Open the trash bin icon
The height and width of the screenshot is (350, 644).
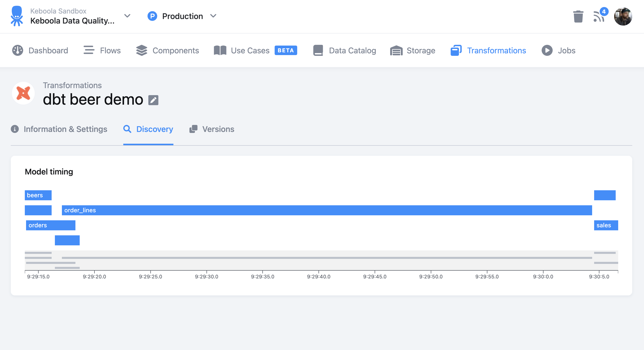[578, 16]
